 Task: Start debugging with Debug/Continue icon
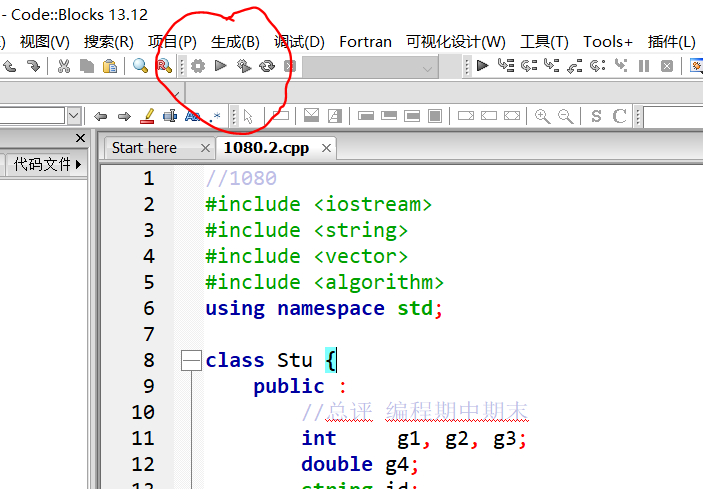click(482, 66)
